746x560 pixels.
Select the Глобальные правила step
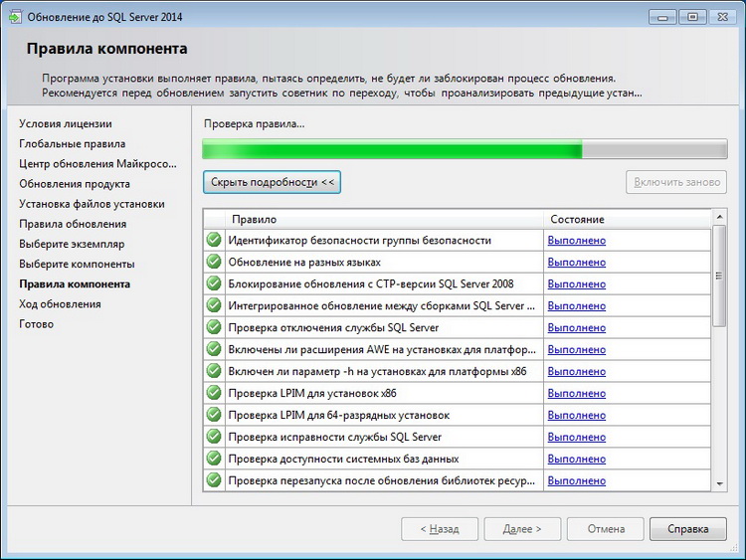73,143
